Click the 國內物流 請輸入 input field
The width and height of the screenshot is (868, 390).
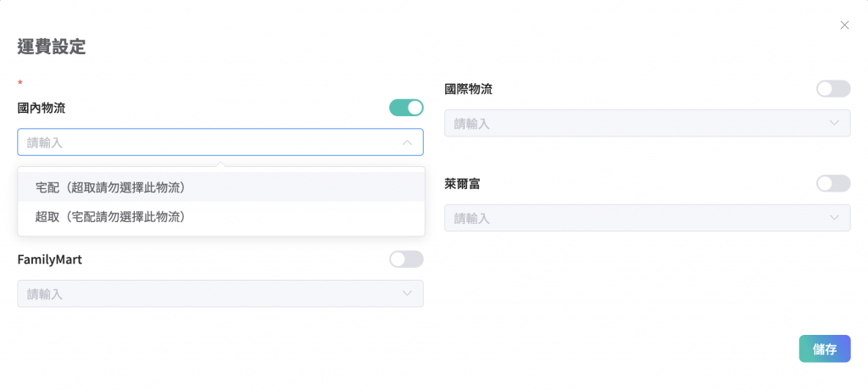208,142
